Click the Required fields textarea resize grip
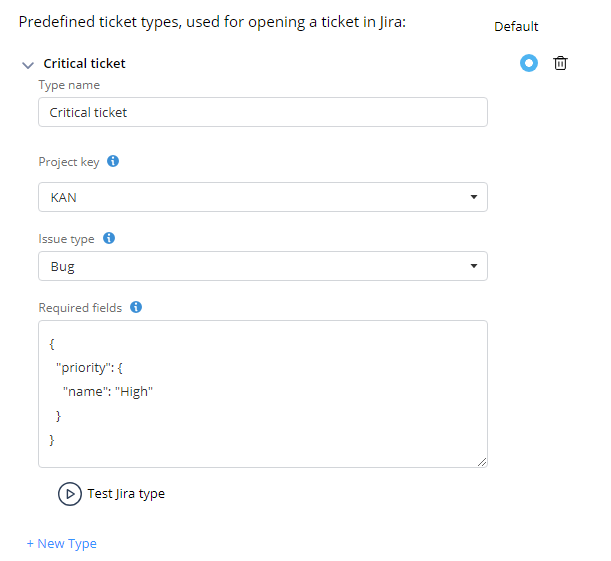The height and width of the screenshot is (561, 611). click(482, 462)
